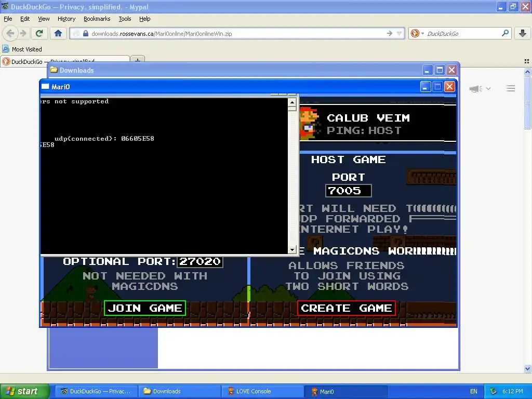This screenshot has width=532, height=399.
Task: Click the Downloads window folder icon
Action: coord(54,70)
